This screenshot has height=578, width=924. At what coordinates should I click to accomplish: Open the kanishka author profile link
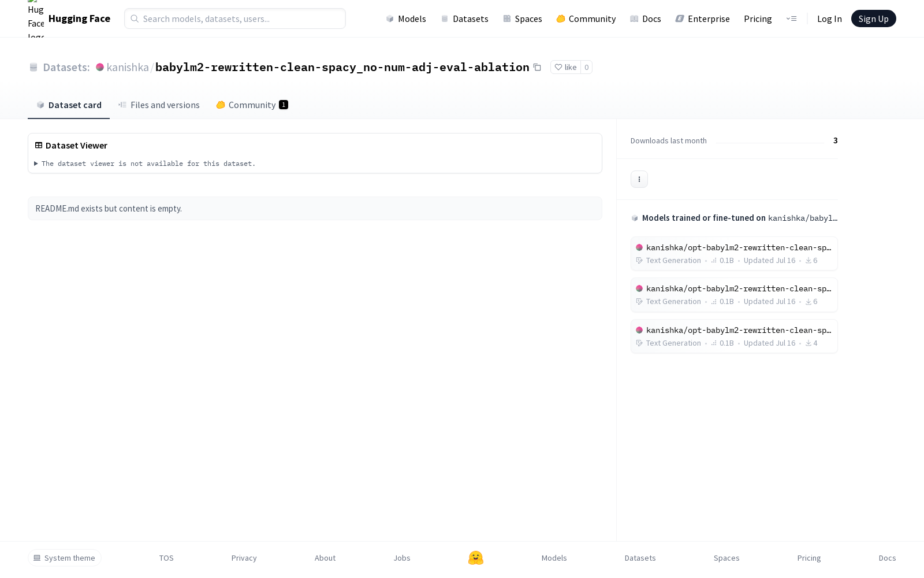click(x=128, y=67)
